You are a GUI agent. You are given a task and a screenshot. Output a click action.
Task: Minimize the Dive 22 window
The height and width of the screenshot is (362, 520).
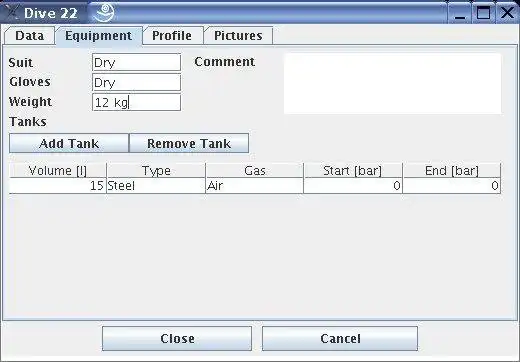pos(460,13)
